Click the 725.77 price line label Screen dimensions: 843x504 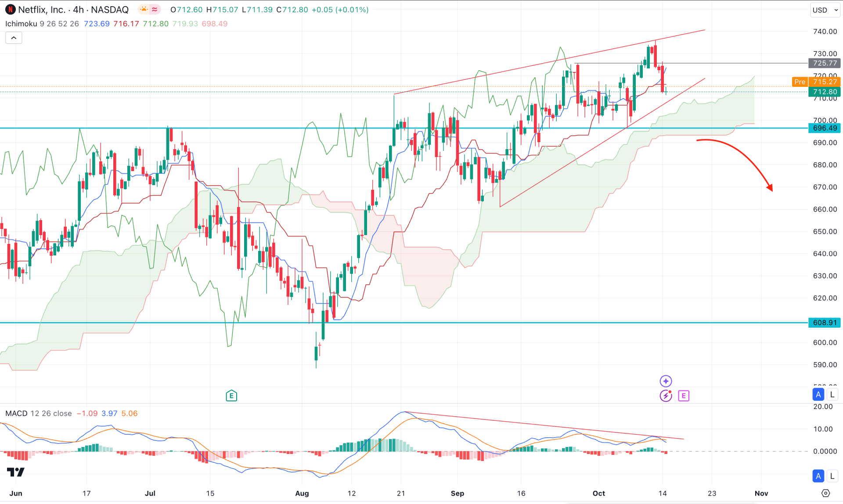click(x=825, y=63)
